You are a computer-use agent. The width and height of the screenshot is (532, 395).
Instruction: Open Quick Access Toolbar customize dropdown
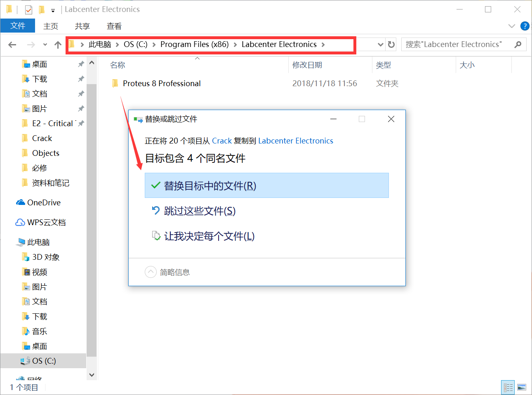[x=53, y=10]
